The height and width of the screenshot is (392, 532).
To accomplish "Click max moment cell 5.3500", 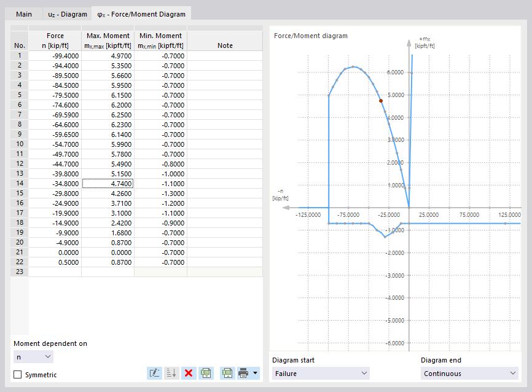I will (x=108, y=66).
